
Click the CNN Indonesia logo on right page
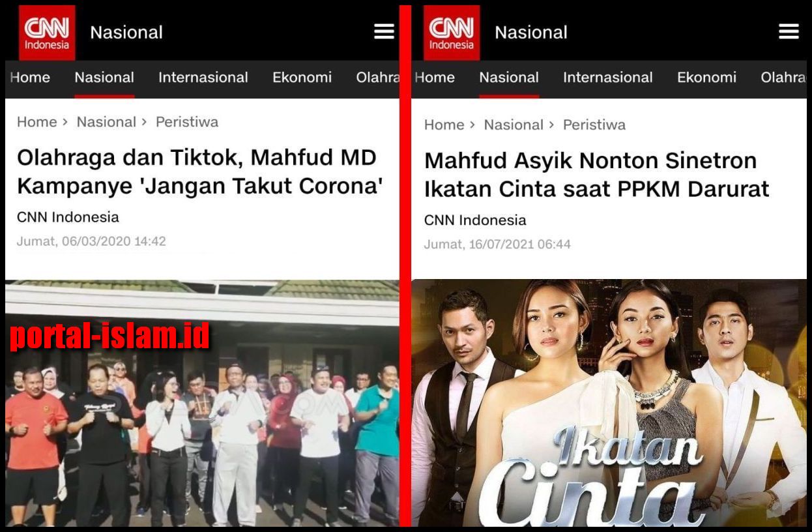452,33
